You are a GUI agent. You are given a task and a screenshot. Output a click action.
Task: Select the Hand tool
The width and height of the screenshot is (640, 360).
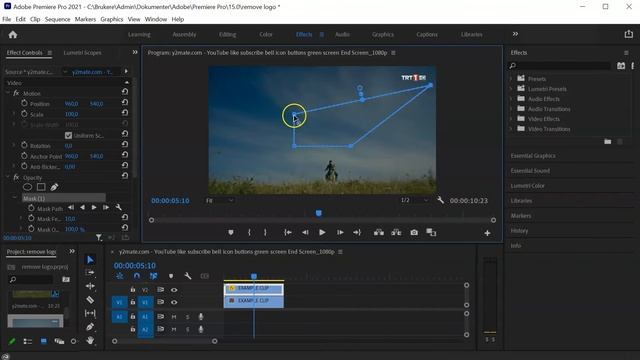[90, 340]
